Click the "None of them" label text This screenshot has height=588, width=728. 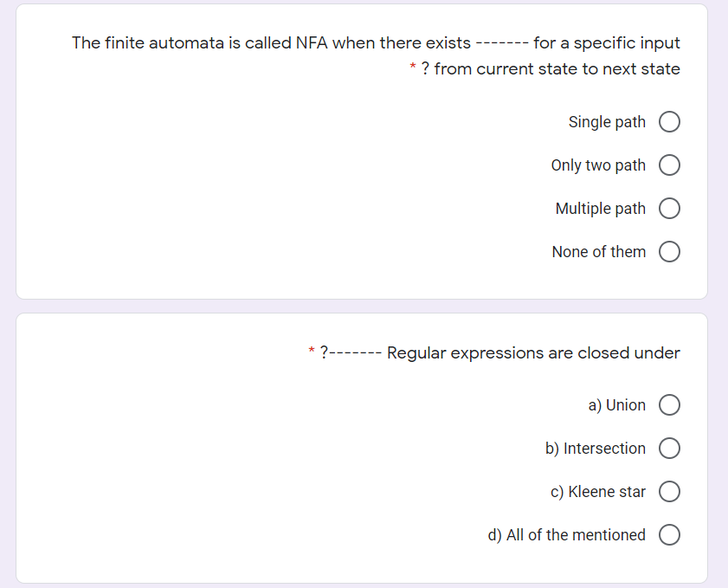[599, 251]
